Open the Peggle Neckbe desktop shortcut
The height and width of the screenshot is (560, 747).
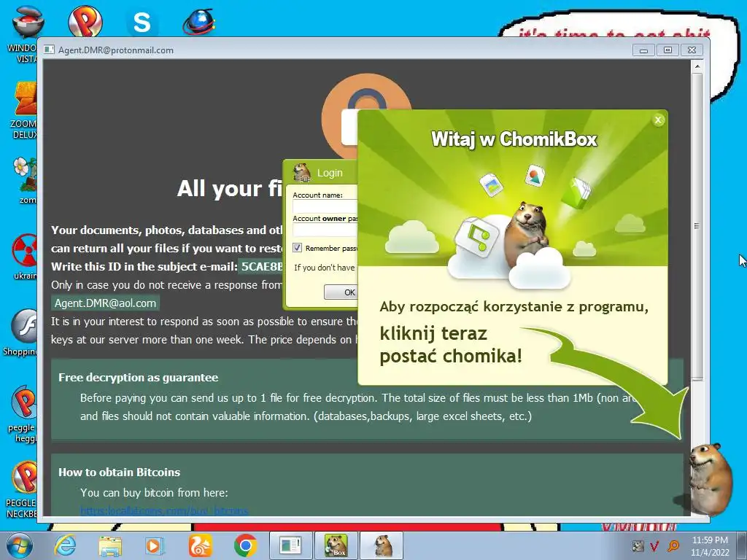[22, 489]
